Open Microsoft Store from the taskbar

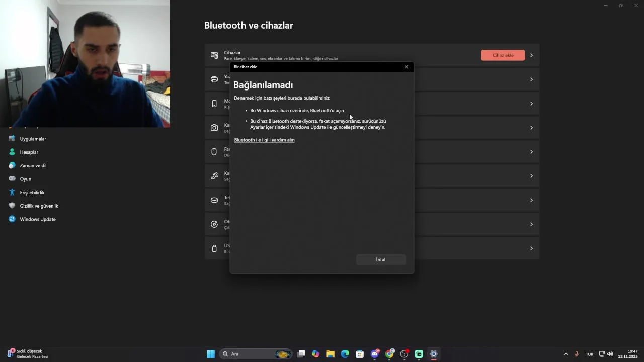(x=360, y=354)
